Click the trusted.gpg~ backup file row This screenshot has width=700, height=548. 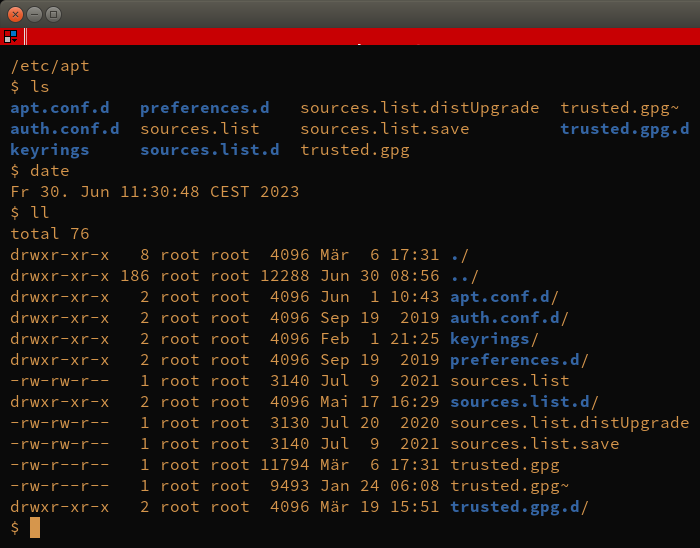tap(290, 486)
